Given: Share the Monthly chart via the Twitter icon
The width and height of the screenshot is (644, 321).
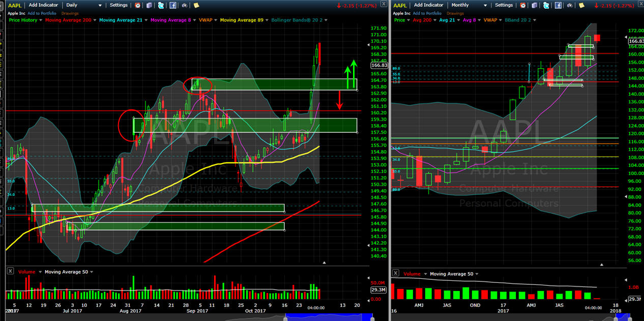Looking at the screenshot, I should [x=546, y=5].
